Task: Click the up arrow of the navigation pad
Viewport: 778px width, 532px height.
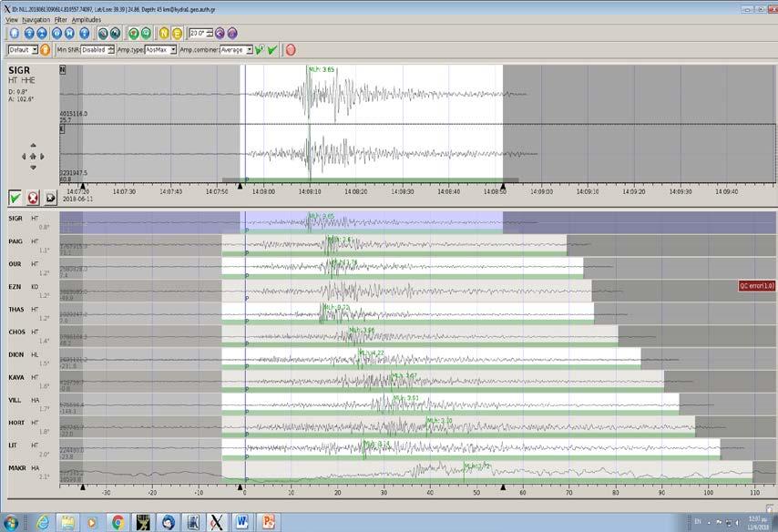Action: pos(33,146)
